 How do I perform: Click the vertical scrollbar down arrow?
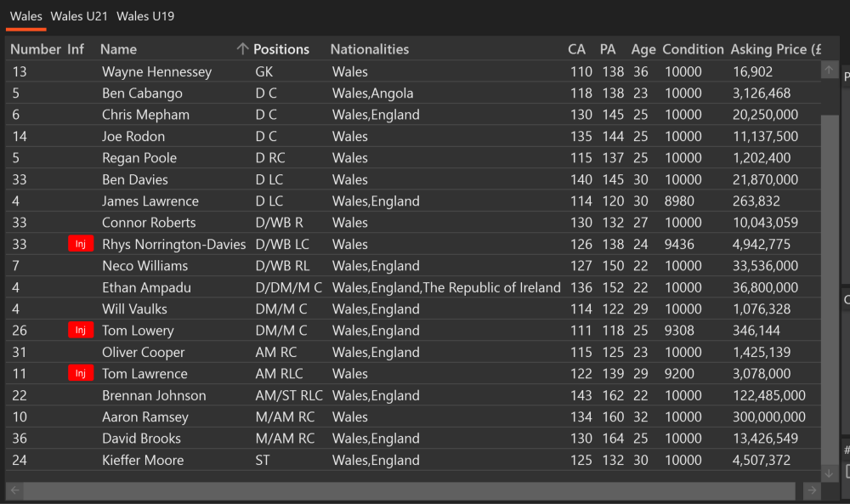tap(829, 473)
